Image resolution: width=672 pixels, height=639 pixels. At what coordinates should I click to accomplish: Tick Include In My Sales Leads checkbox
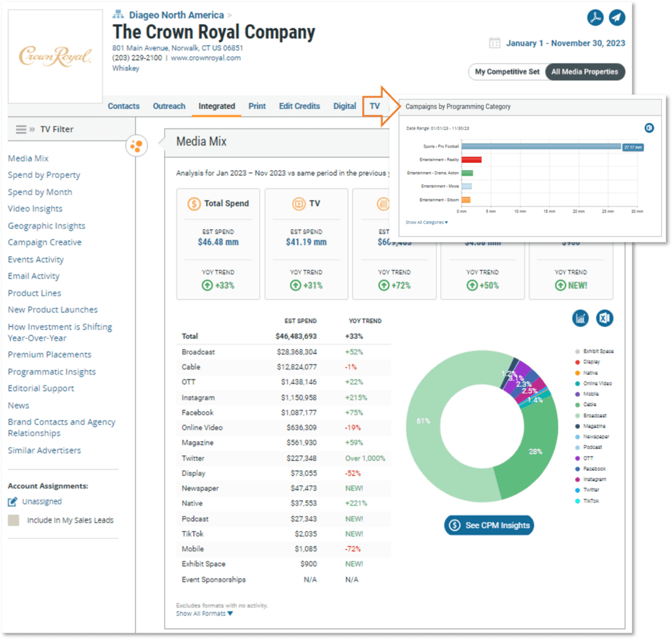click(13, 520)
